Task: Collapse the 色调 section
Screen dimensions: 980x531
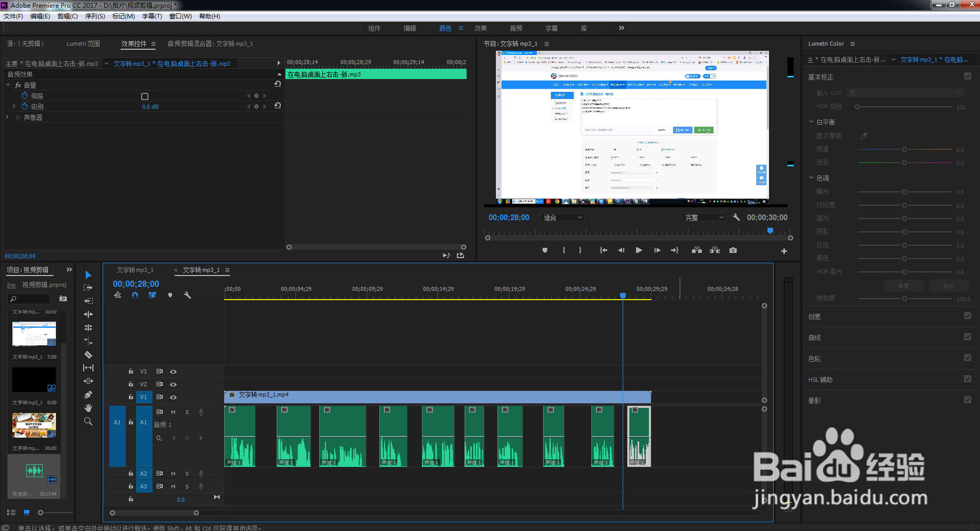Action: 811,178
